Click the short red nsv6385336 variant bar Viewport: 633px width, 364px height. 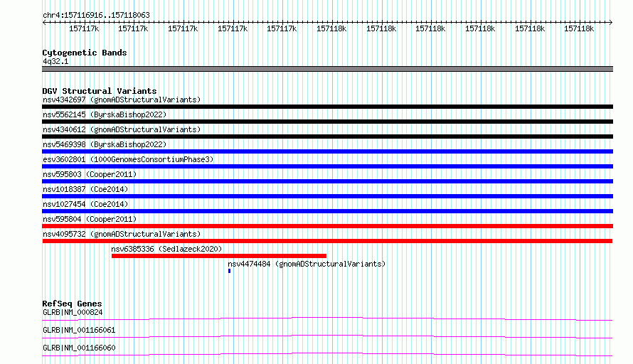tap(219, 256)
